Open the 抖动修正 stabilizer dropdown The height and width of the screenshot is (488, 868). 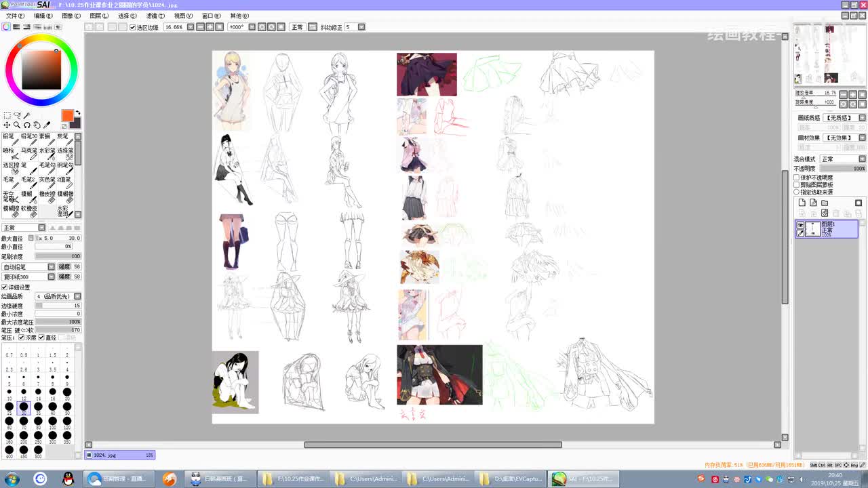click(361, 27)
